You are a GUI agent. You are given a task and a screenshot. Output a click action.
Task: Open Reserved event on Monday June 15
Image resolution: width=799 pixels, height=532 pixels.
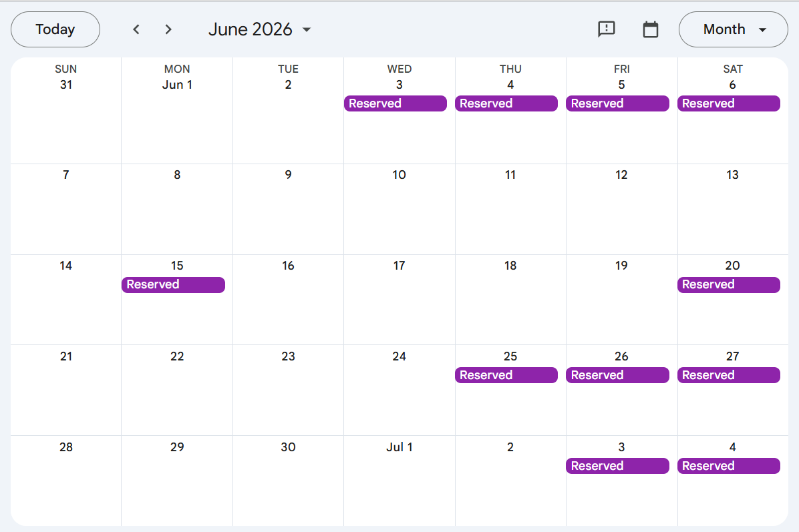coord(173,285)
